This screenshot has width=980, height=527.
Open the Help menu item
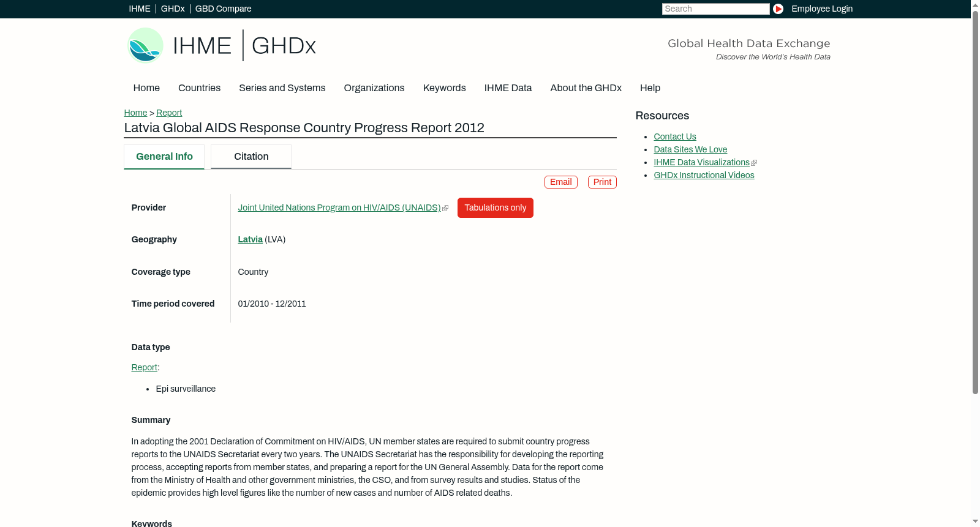(650, 88)
